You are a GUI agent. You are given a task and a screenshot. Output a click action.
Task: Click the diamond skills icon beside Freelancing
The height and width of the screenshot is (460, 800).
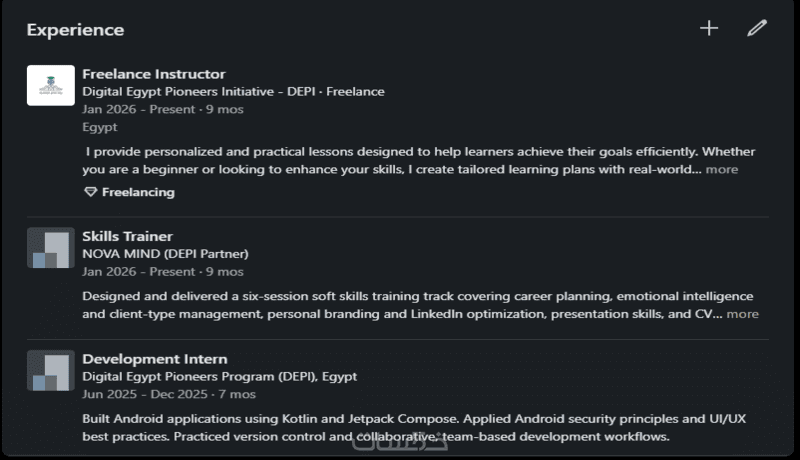click(90, 192)
